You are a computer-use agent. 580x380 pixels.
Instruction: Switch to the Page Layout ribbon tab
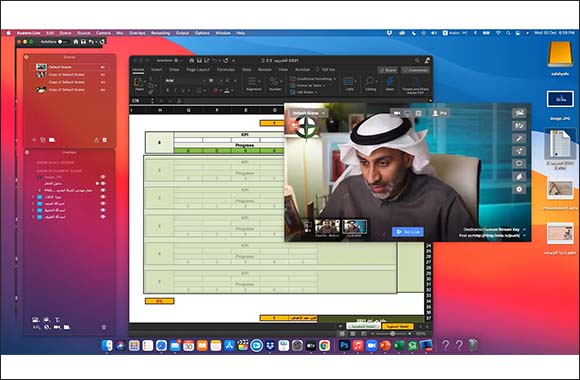pos(198,70)
